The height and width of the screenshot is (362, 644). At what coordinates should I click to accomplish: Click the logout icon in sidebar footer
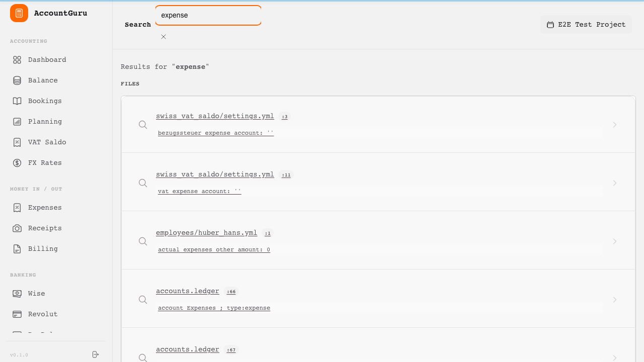pos(96,354)
